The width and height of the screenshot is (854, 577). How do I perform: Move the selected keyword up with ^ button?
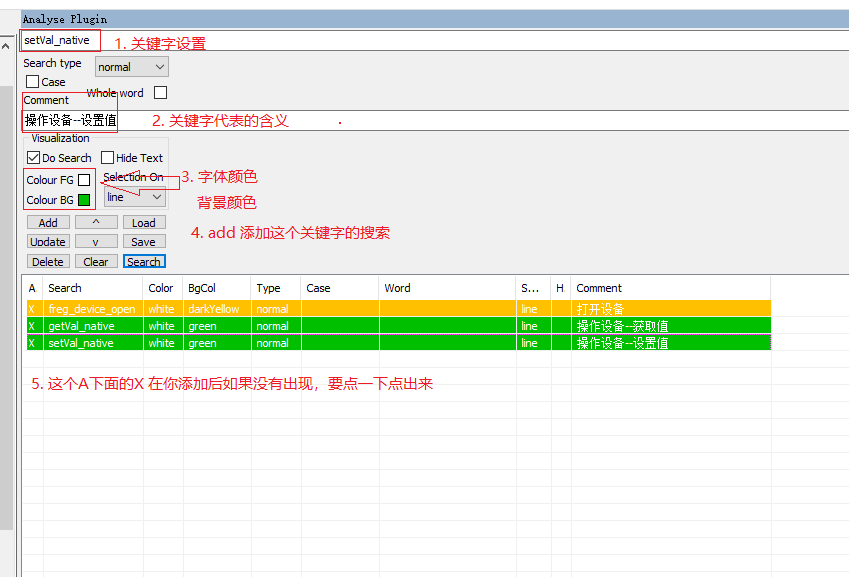tap(96, 222)
